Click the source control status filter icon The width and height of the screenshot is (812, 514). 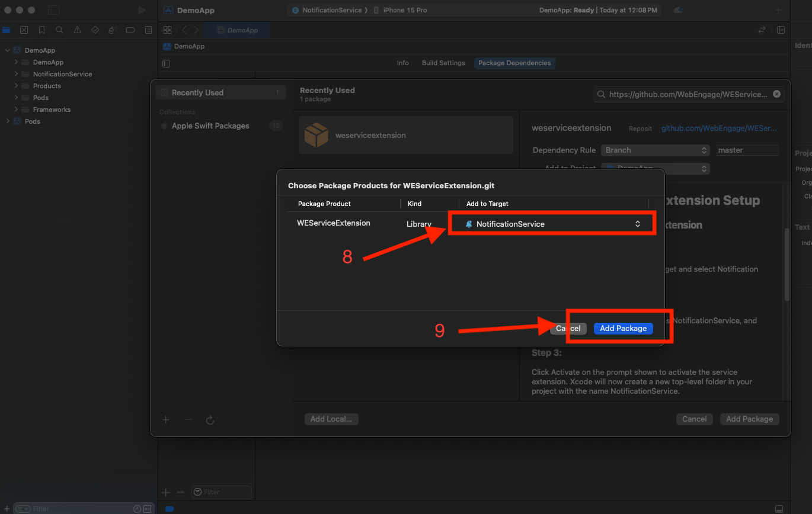(x=146, y=509)
